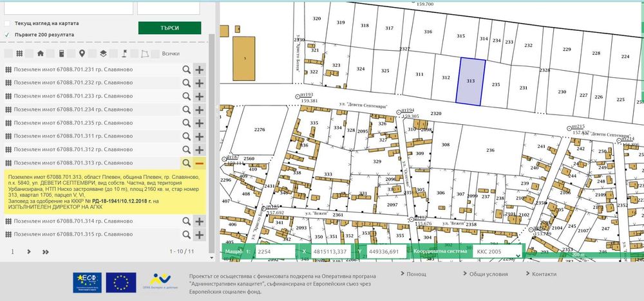
Task: Click the results panel vertical scrollbar
Action: tap(212, 143)
